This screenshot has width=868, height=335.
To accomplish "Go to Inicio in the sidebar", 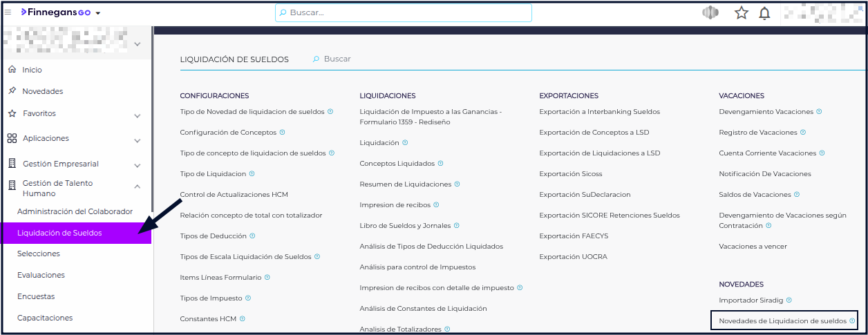I will (32, 70).
